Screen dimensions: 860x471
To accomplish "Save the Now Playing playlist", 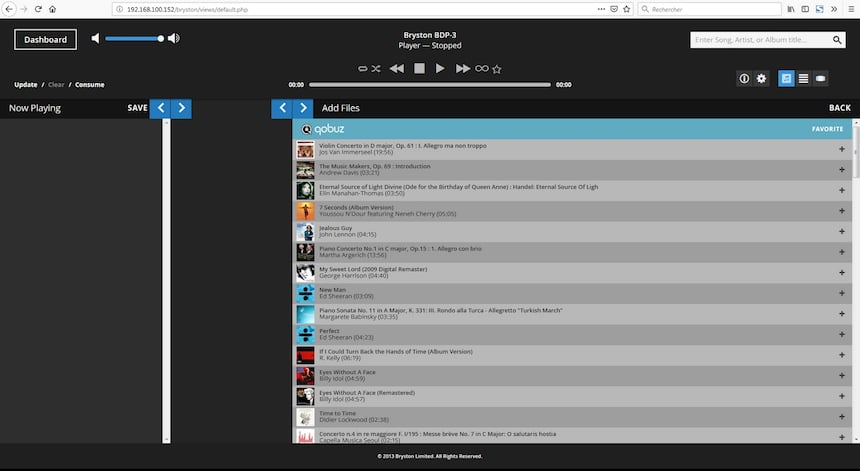I will click(138, 108).
